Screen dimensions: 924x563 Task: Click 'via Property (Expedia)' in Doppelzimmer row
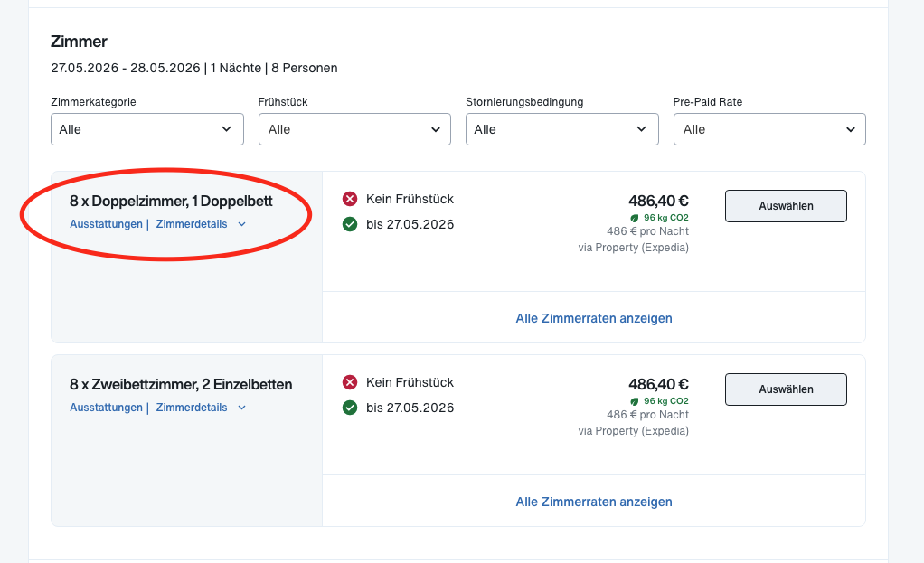(634, 248)
